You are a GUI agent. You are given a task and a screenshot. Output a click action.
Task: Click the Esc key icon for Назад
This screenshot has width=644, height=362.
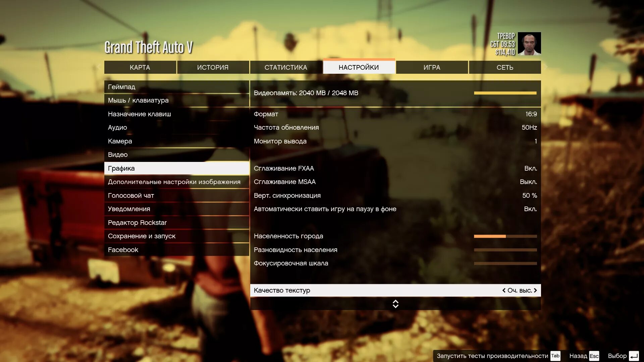pos(594,356)
